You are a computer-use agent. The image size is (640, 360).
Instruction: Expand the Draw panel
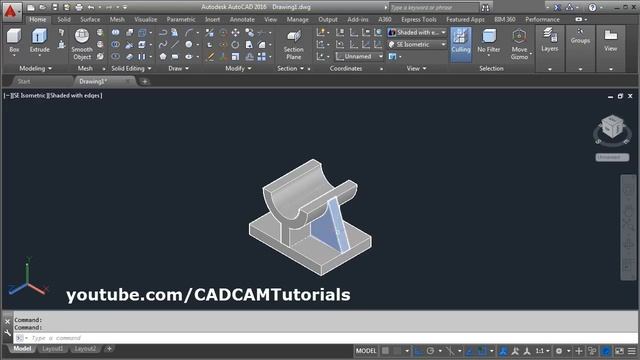pyautogui.click(x=179, y=69)
